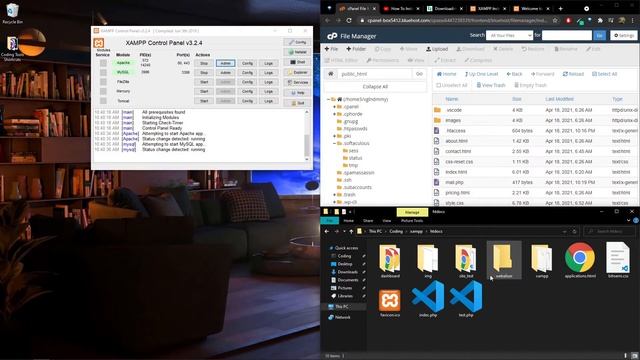Toggle FileZilla service checkbox in XAMPP
This screenshot has height=360, width=640.
tap(103, 82)
